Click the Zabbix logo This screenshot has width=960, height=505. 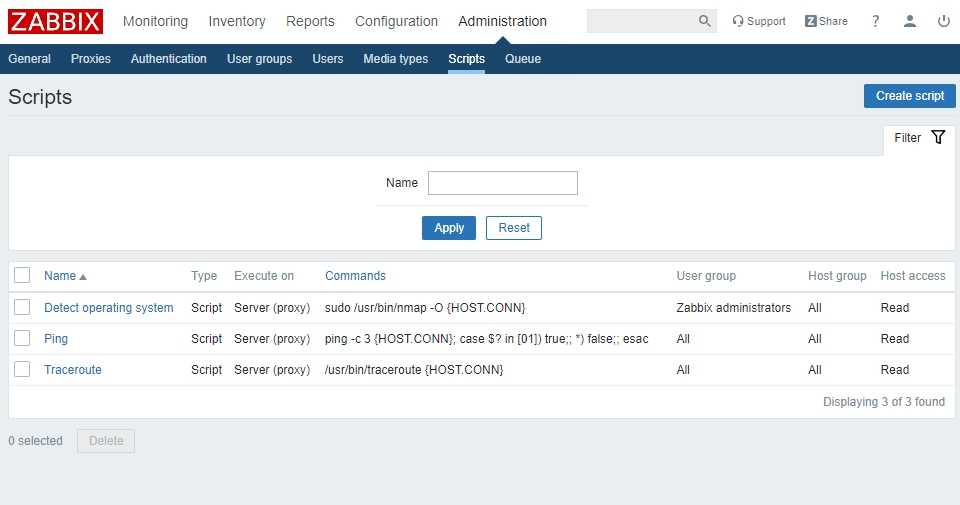click(x=56, y=21)
